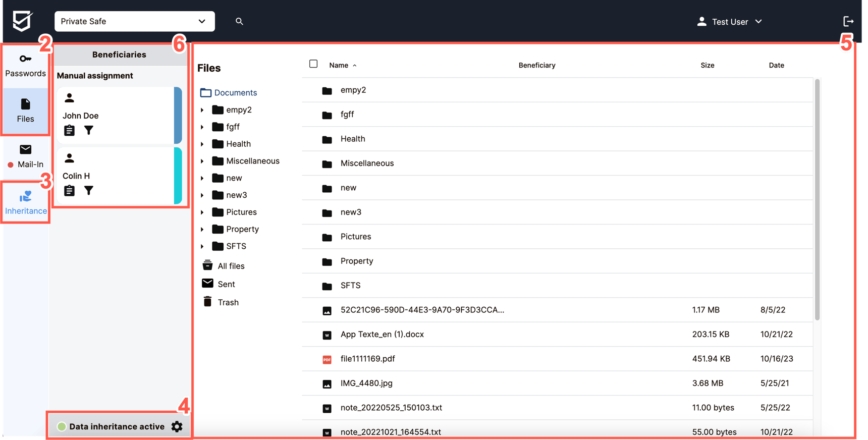The image size is (868, 440).
Task: Click the IMG_4480.jpg image icon
Action: pyautogui.click(x=327, y=384)
